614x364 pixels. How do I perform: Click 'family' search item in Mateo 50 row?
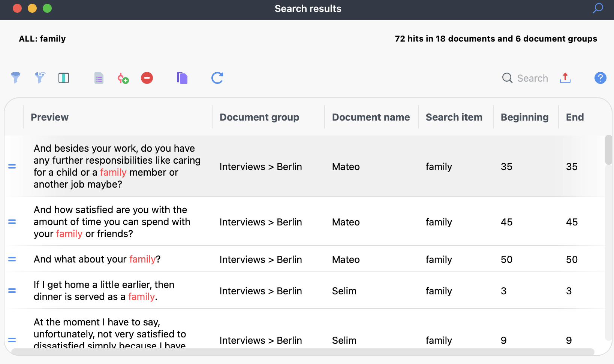[x=439, y=260]
